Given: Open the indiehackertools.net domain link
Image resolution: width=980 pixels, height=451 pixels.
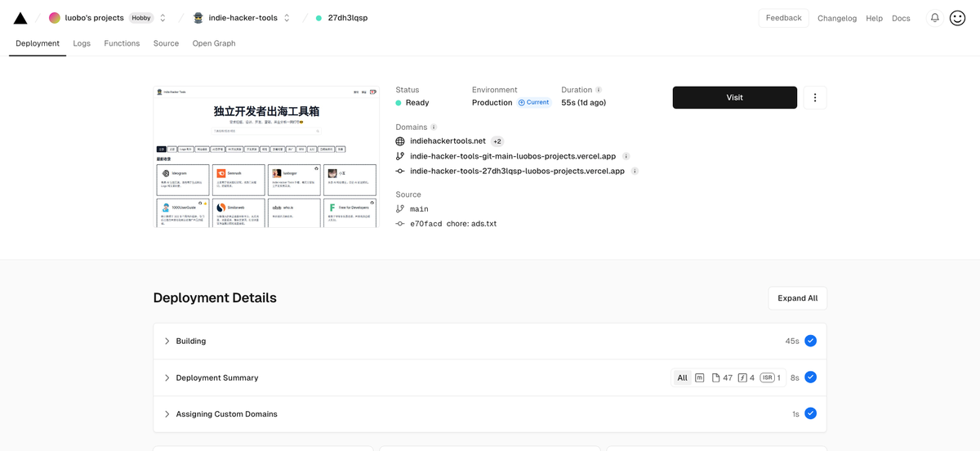Looking at the screenshot, I should (448, 141).
